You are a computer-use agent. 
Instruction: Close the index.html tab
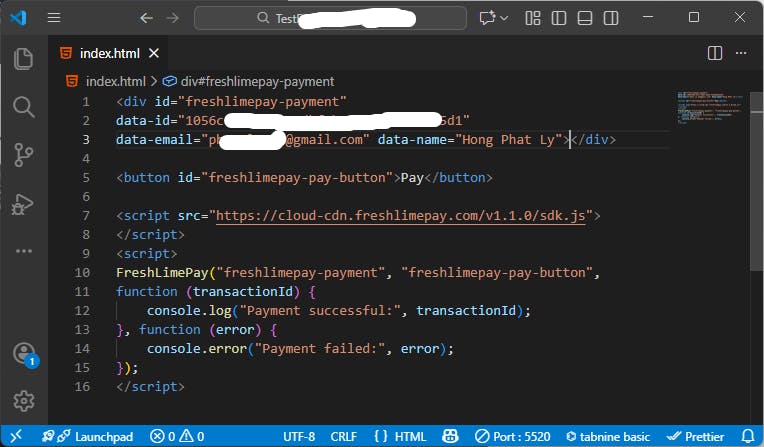tap(154, 53)
